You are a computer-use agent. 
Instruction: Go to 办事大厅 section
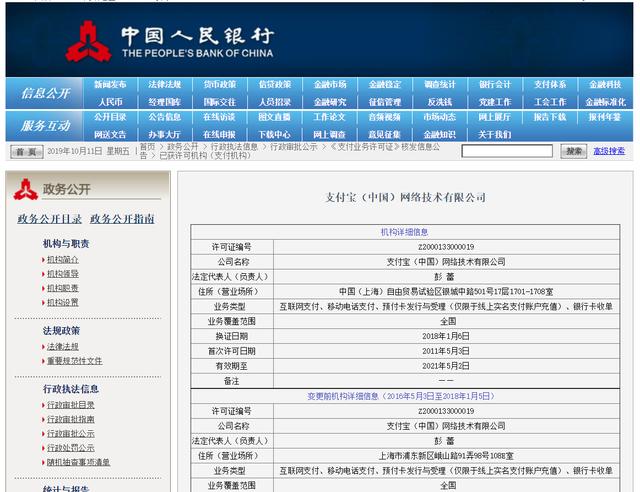[164, 134]
